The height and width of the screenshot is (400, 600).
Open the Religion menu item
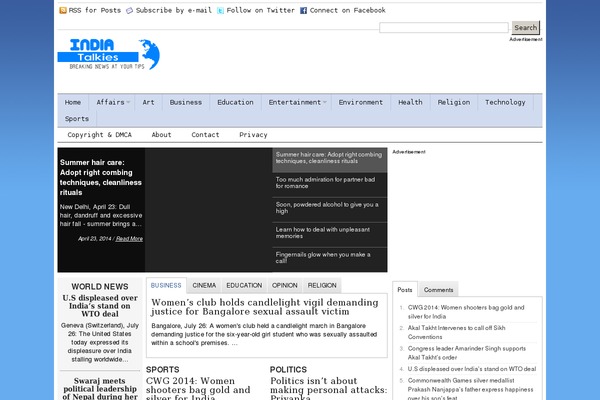click(454, 102)
